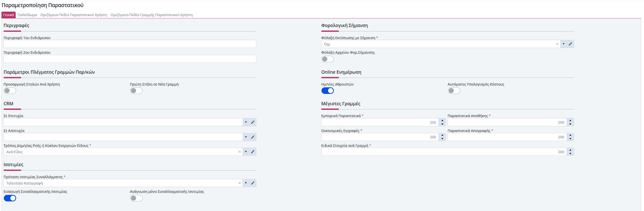The width and height of the screenshot is (644, 211).
Task: Decrease Παραστατικά Απογραφής value with down arrow
Action: (x=570, y=139)
